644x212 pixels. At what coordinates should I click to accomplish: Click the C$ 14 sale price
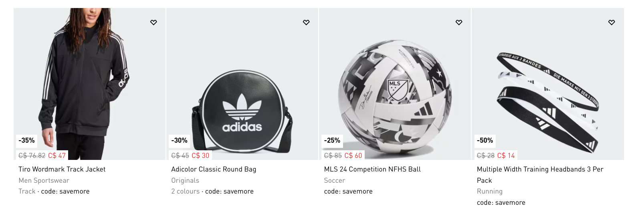(506, 155)
